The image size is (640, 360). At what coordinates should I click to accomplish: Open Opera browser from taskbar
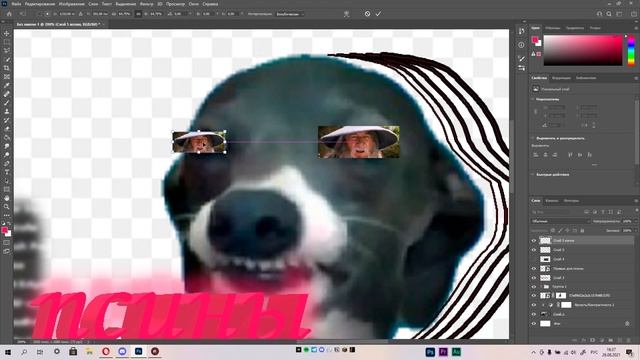(106, 351)
